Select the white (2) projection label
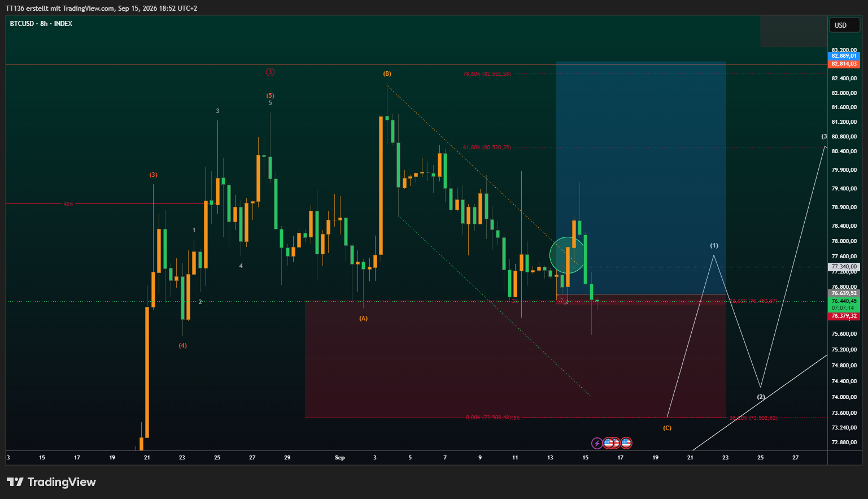 tap(761, 397)
